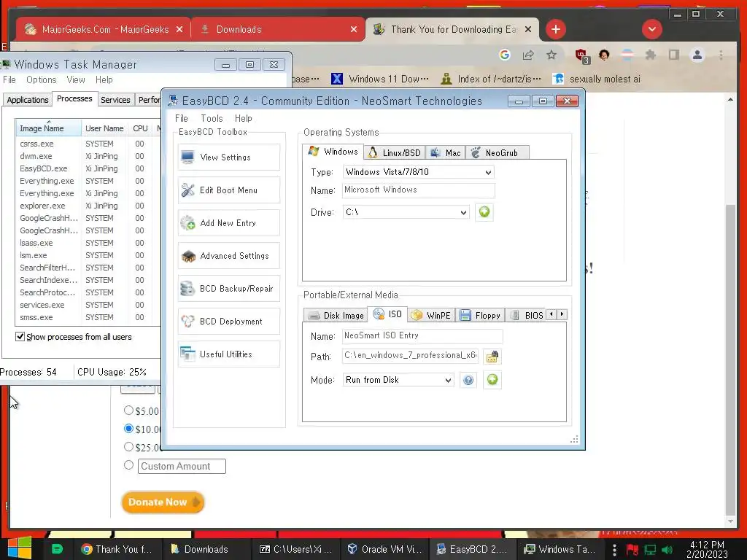Open BCD Backup/Repair section
This screenshot has height=560, width=747.
point(228,289)
